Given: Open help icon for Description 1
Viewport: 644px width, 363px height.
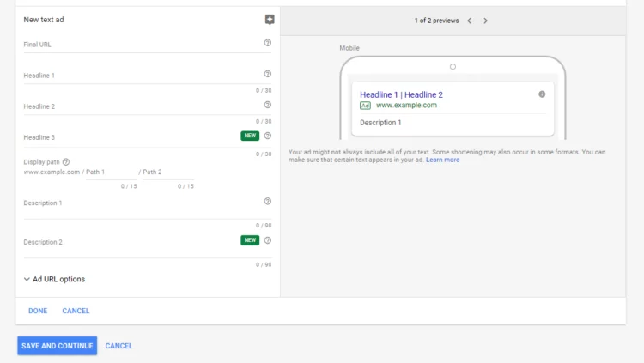Looking at the screenshot, I should coord(267,201).
